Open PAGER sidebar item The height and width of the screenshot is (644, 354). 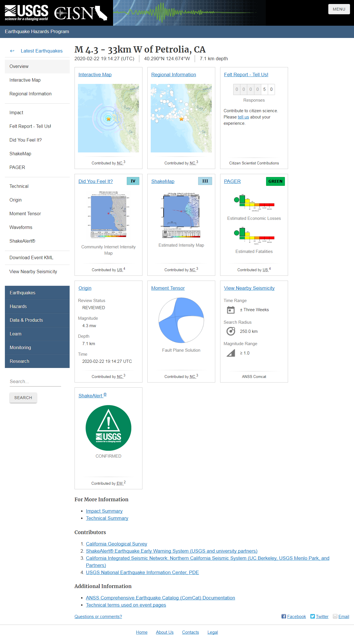[x=37, y=167]
